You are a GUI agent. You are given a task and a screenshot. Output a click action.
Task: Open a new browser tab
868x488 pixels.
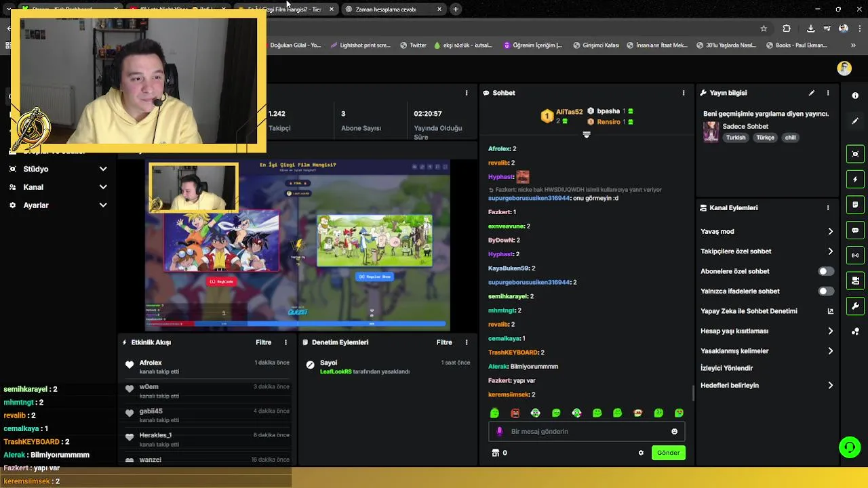[x=456, y=9]
